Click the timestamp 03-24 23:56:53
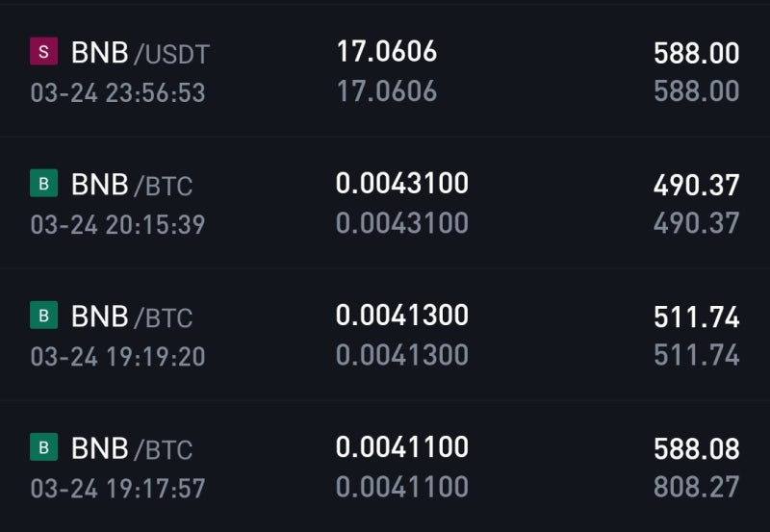Image resolution: width=770 pixels, height=532 pixels. pyautogui.click(x=117, y=92)
